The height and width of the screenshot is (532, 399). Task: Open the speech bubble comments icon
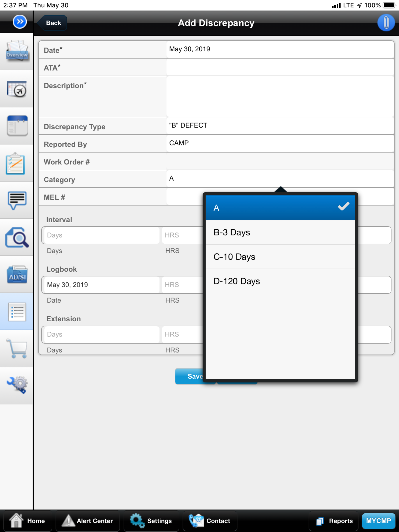[17, 200]
